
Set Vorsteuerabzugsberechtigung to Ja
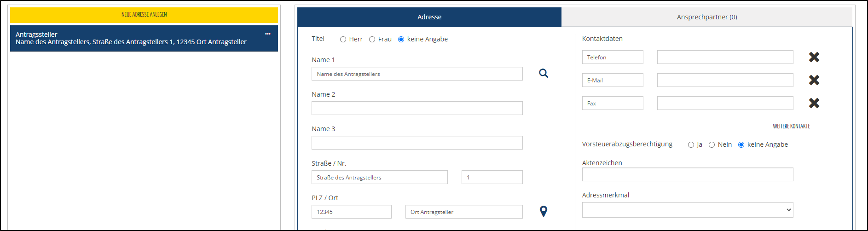tap(691, 145)
